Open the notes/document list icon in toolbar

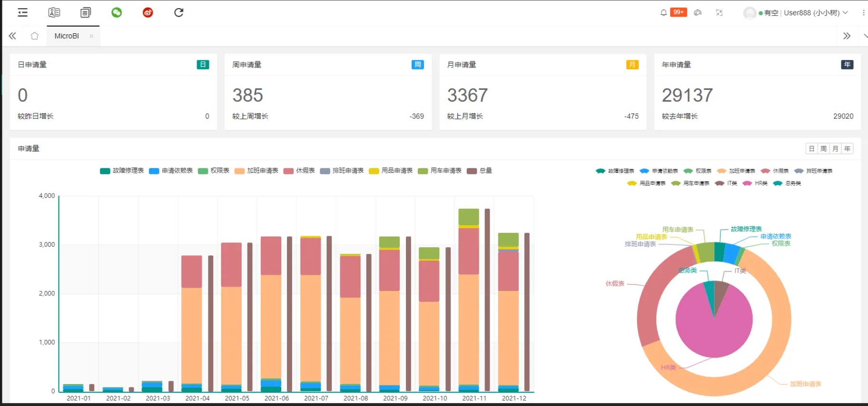[86, 13]
